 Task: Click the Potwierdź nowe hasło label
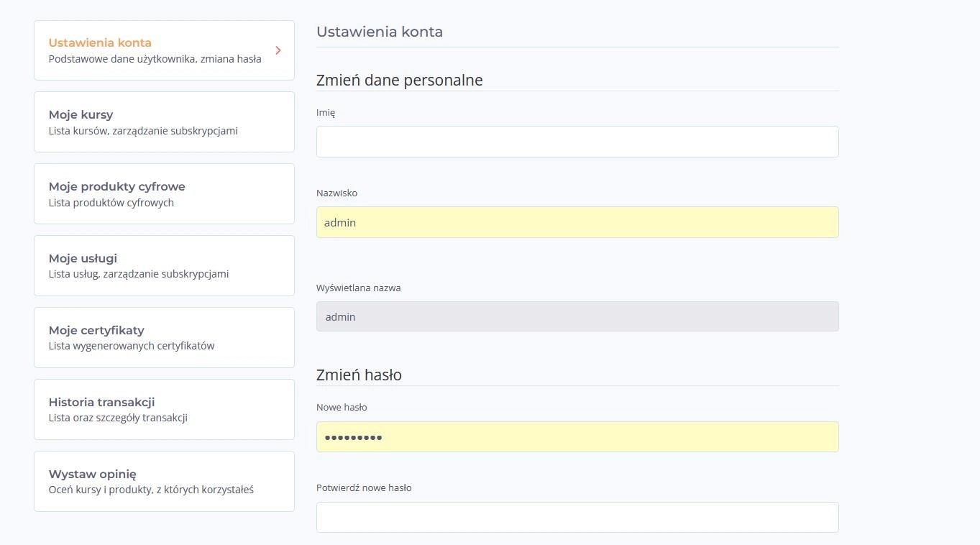[x=364, y=487]
